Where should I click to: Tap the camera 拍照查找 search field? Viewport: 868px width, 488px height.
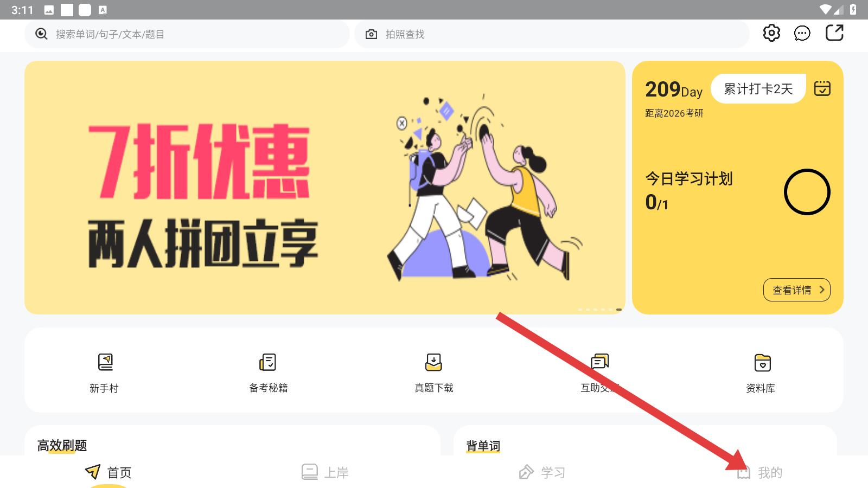tap(552, 34)
